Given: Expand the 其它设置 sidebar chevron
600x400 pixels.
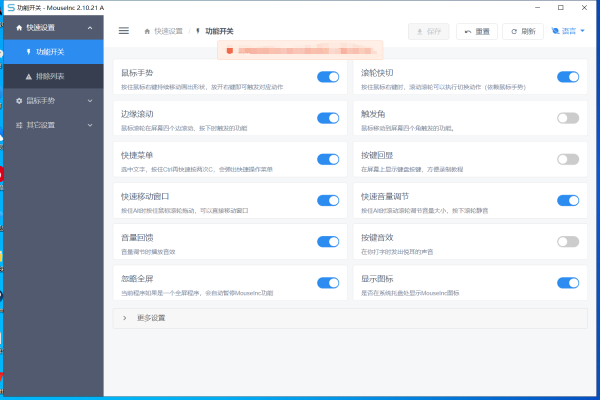Looking at the screenshot, I should pyautogui.click(x=90, y=125).
